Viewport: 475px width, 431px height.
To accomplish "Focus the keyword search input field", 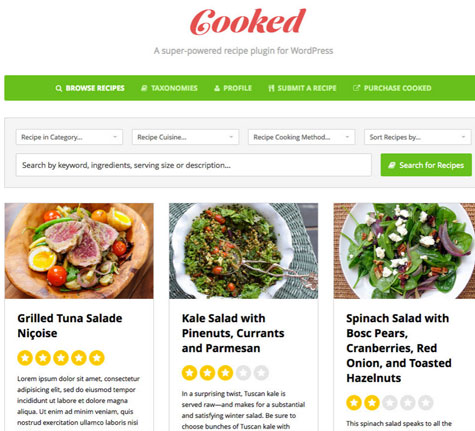I will point(194,165).
